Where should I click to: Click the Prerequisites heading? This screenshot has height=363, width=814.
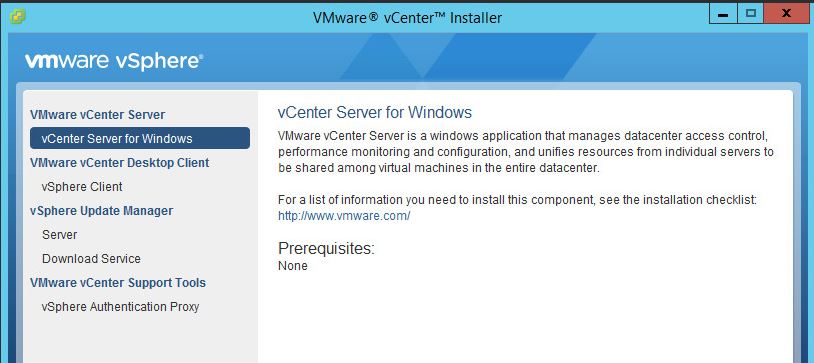pos(327,249)
